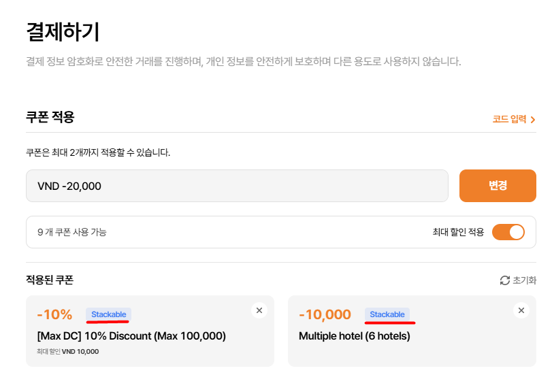Click the 최대 할인 VND 10,000 note
552x392 pixels.
[68, 351]
